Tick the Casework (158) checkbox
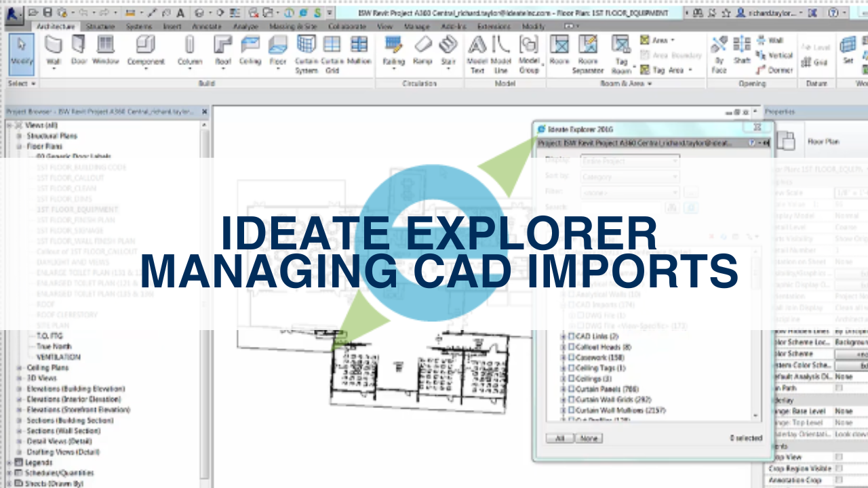The image size is (868, 488). [572, 358]
